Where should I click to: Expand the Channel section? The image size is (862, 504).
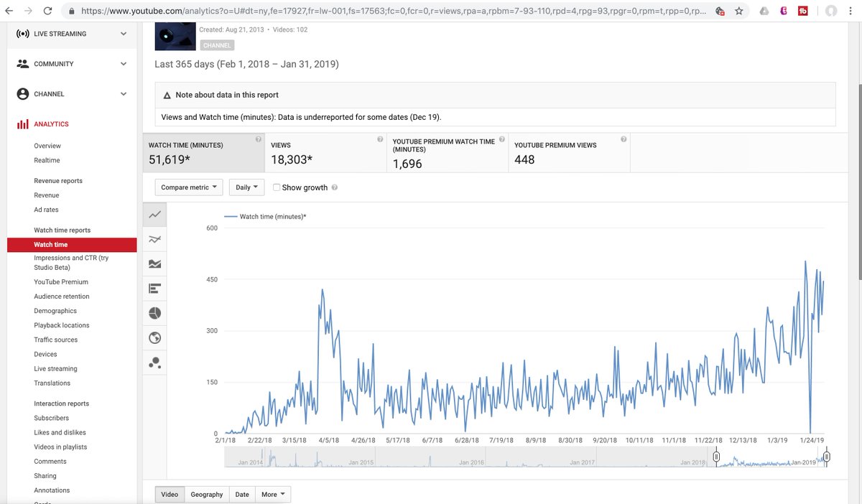point(124,94)
